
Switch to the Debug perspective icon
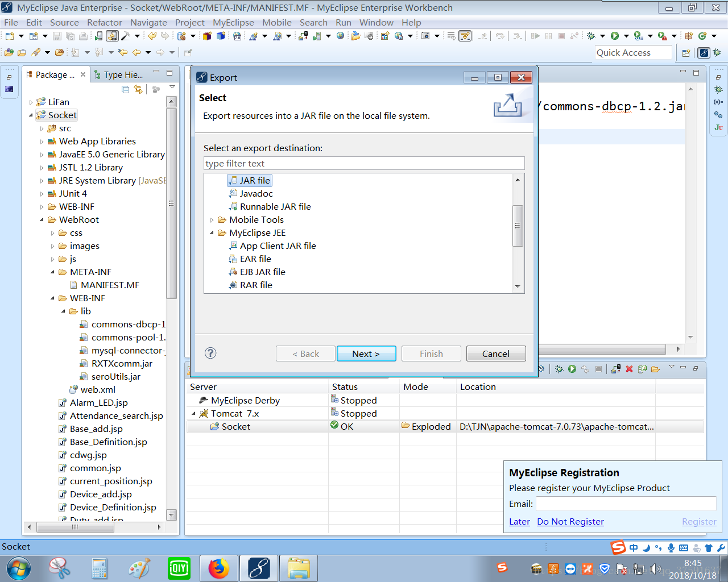(717, 53)
